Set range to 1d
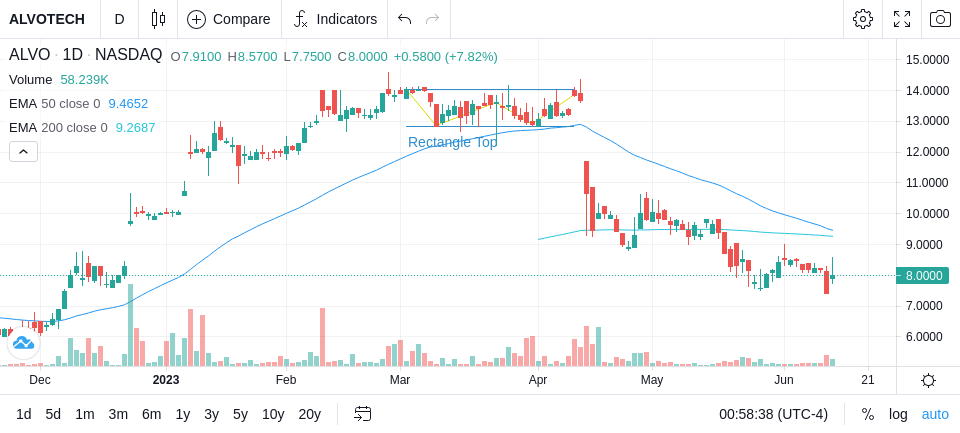The width and height of the screenshot is (960, 433). 23,415
